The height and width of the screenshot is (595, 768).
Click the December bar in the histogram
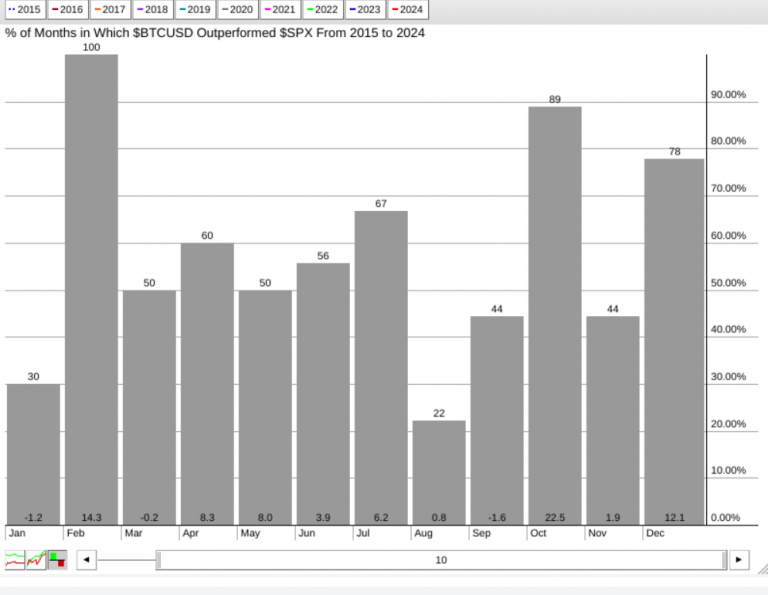pos(674,341)
